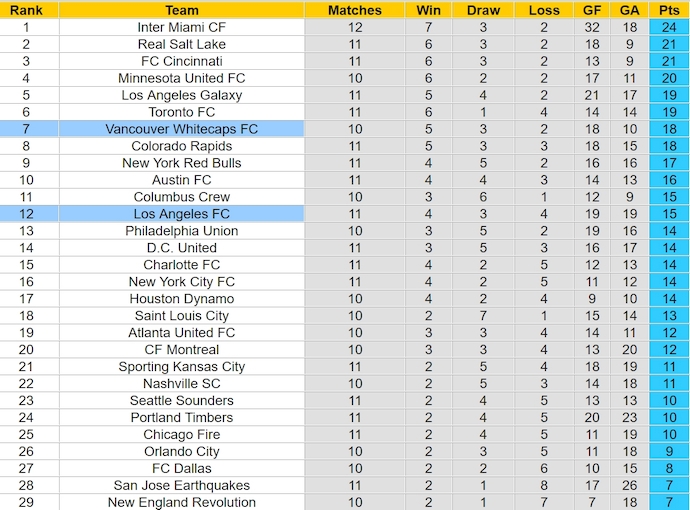The width and height of the screenshot is (690, 510).
Task: Sort by the Team column header
Action: tap(181, 10)
